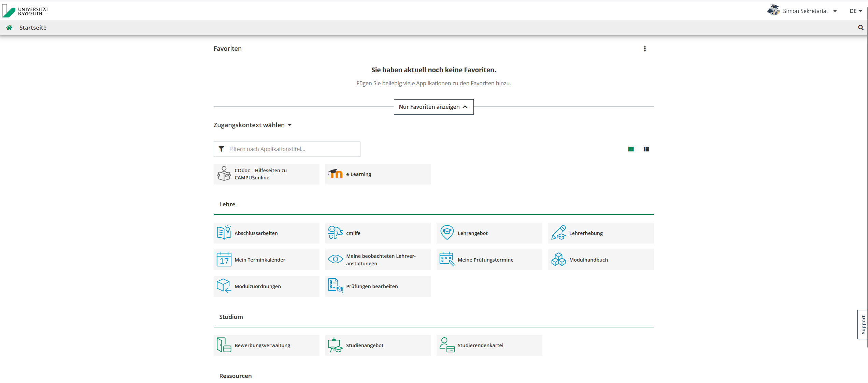Click the Startseite breadcrumb

[33, 28]
